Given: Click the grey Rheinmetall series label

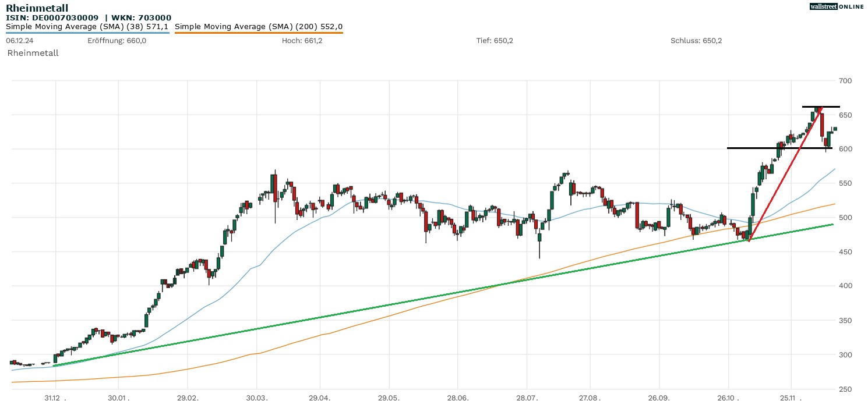Looking at the screenshot, I should 33,53.
